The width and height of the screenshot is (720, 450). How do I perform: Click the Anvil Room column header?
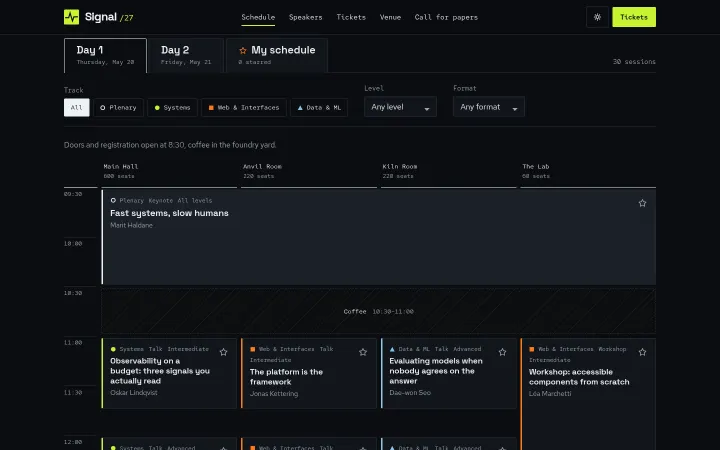262,167
